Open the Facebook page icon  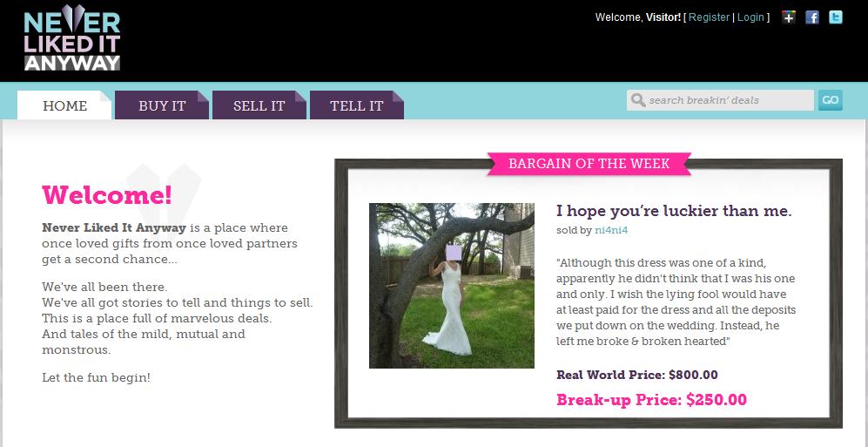(x=812, y=17)
